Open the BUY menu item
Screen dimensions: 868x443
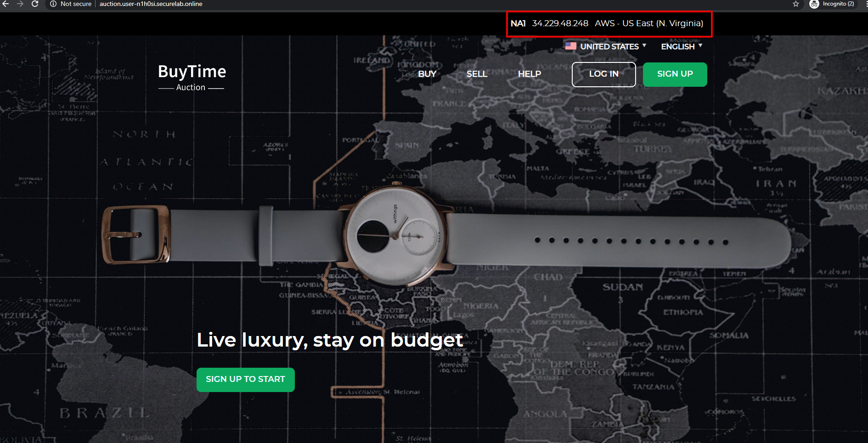click(427, 74)
